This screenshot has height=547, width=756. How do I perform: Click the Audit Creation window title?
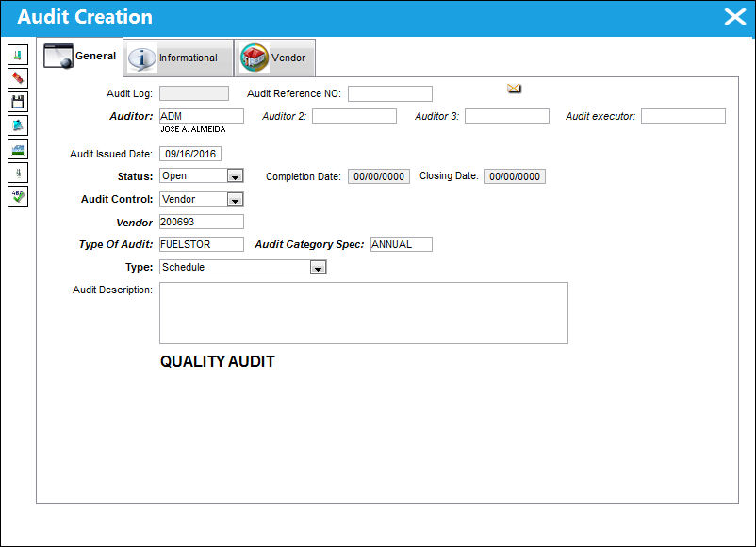[85, 17]
